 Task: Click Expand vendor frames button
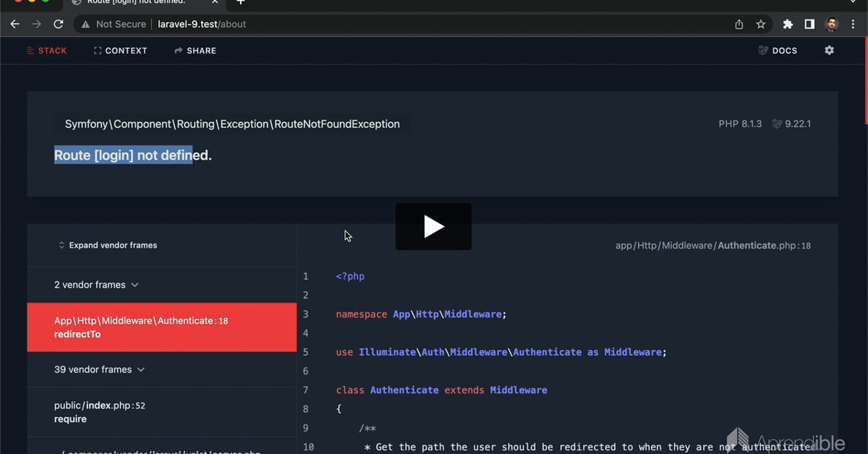click(107, 245)
